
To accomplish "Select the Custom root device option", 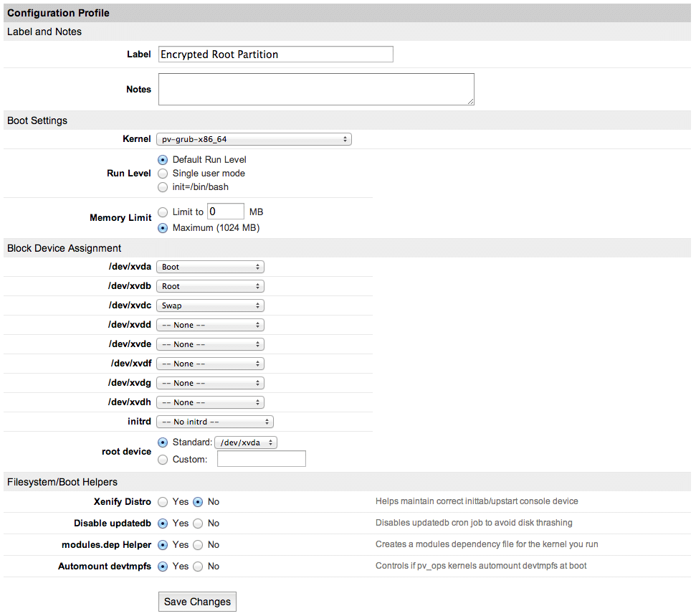I will 163,460.
